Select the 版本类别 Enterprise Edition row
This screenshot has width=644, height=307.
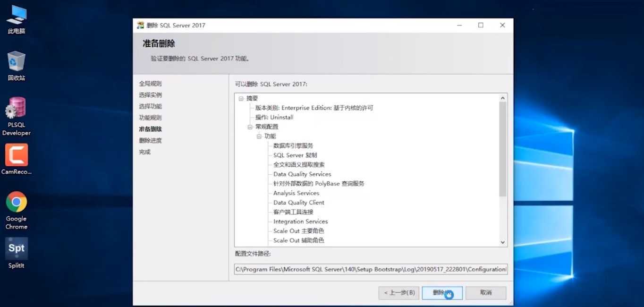314,108
